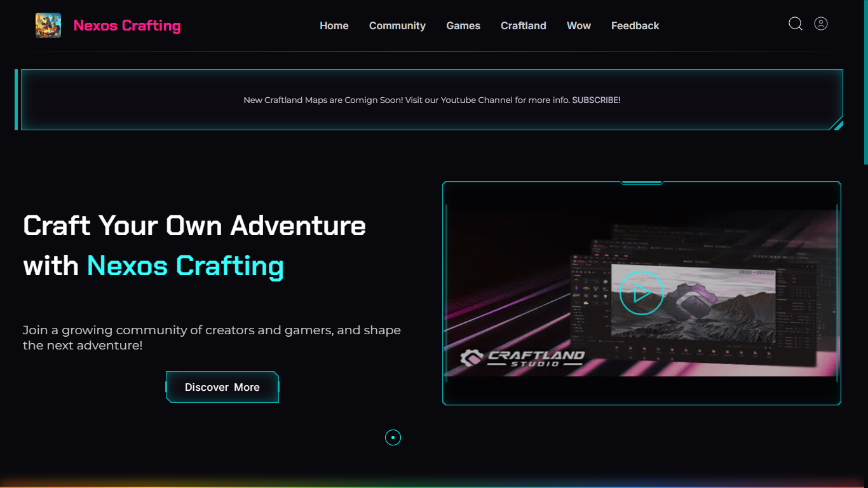The width and height of the screenshot is (868, 488).
Task: Click the announcement banner about Craftland Maps
Action: pyautogui.click(x=432, y=100)
